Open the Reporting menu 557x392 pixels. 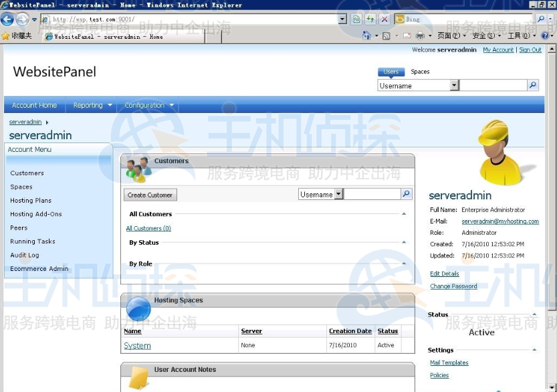coord(90,105)
